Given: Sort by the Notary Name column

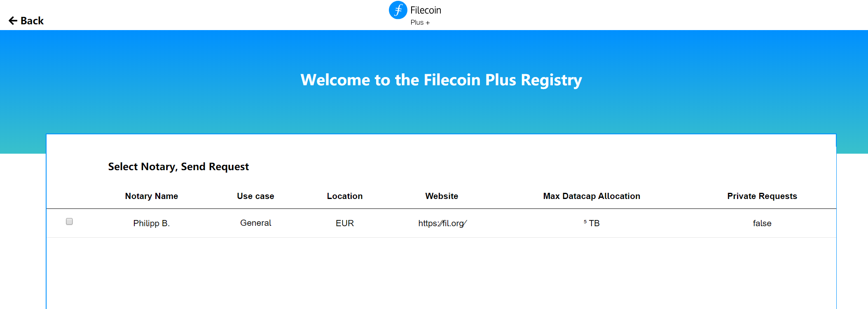Looking at the screenshot, I should coord(151,196).
